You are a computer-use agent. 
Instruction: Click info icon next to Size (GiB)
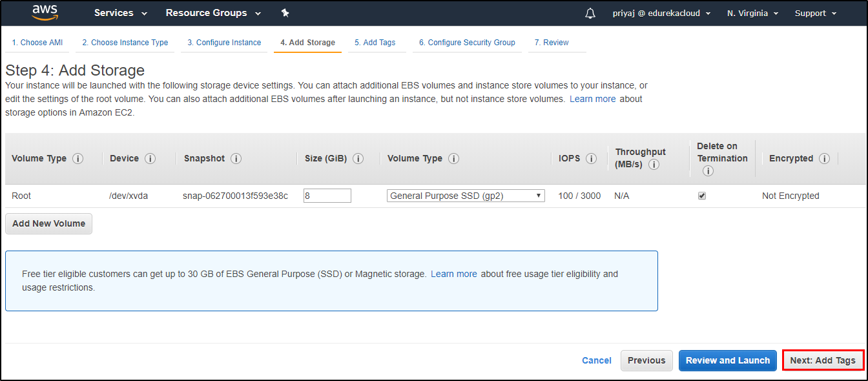click(x=358, y=159)
